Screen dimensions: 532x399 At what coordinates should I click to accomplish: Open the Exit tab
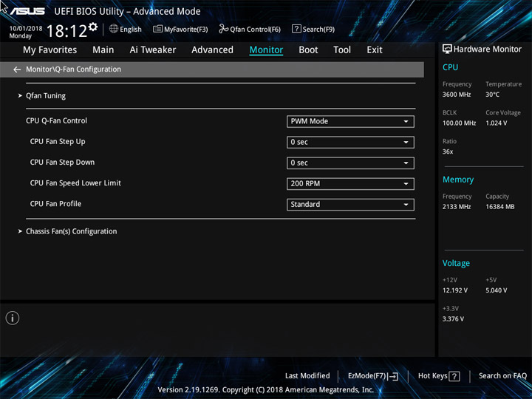pyautogui.click(x=375, y=50)
